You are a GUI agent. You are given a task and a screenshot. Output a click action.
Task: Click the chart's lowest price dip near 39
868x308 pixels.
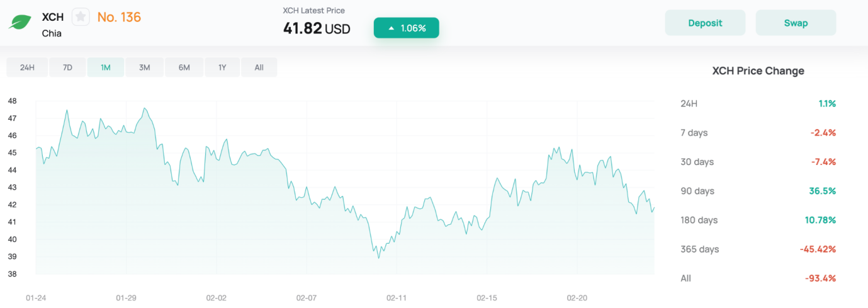[x=378, y=257]
